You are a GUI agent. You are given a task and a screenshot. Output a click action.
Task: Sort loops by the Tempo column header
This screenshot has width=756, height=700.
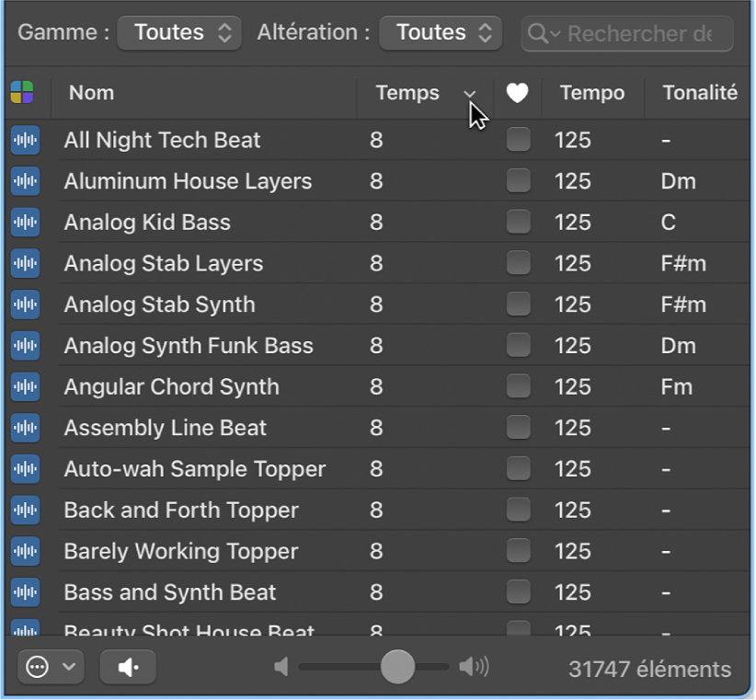pyautogui.click(x=591, y=93)
